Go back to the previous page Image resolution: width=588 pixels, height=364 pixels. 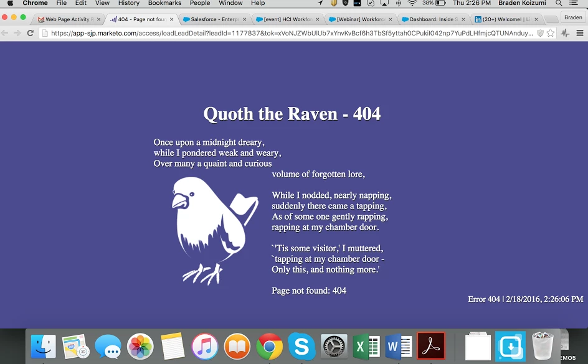5,33
